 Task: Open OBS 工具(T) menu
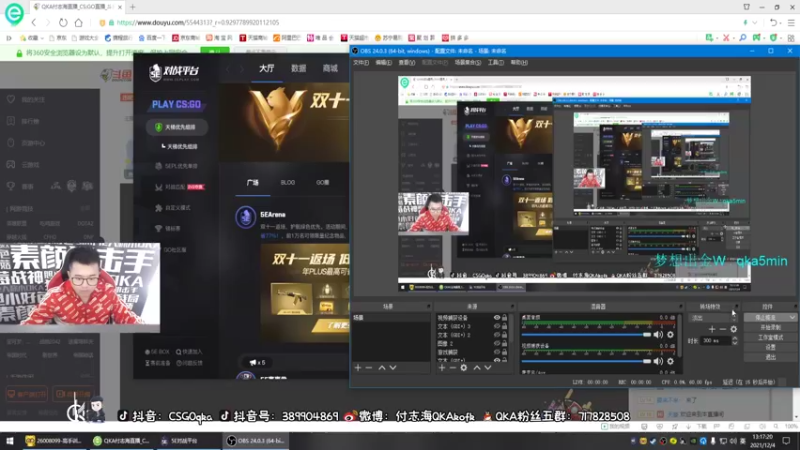point(495,63)
